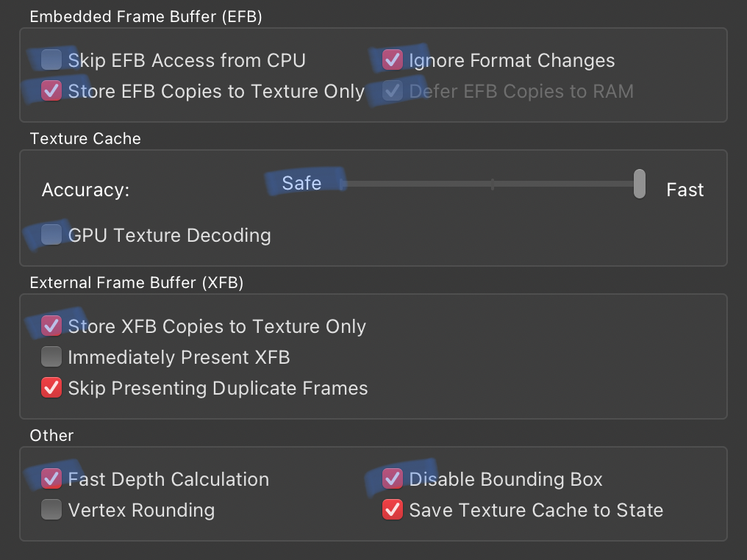Click the Texture Cache section heading
This screenshot has height=560, width=747.
[85, 138]
